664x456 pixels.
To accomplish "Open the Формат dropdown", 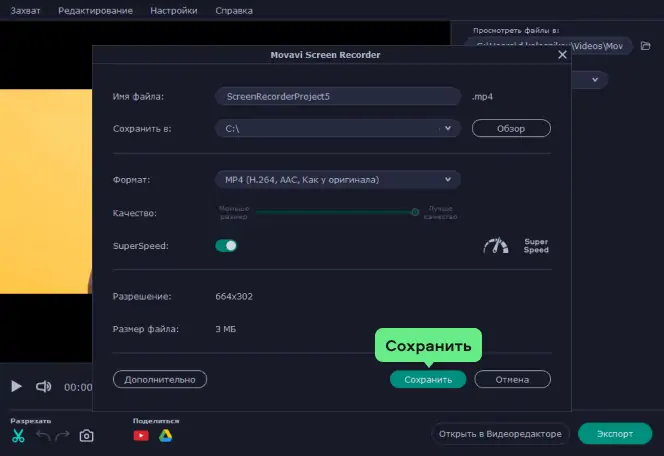I will [338, 180].
